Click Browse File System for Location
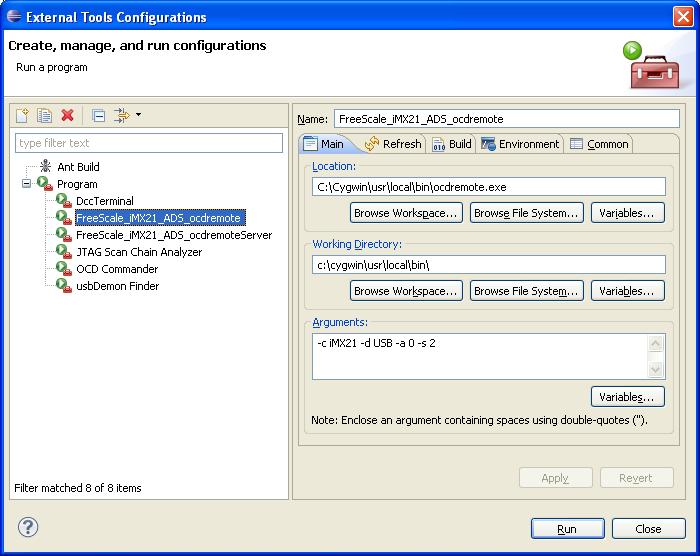The image size is (700, 556). pos(527,213)
